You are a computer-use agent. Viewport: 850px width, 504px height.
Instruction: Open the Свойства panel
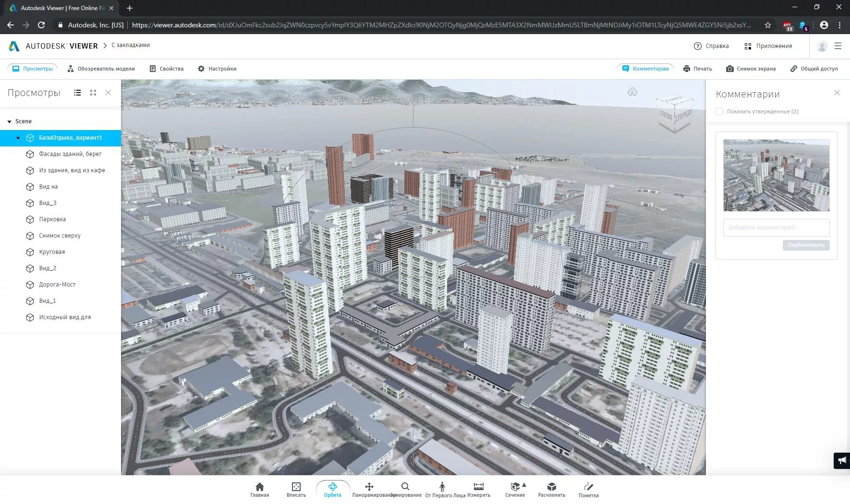[166, 69]
